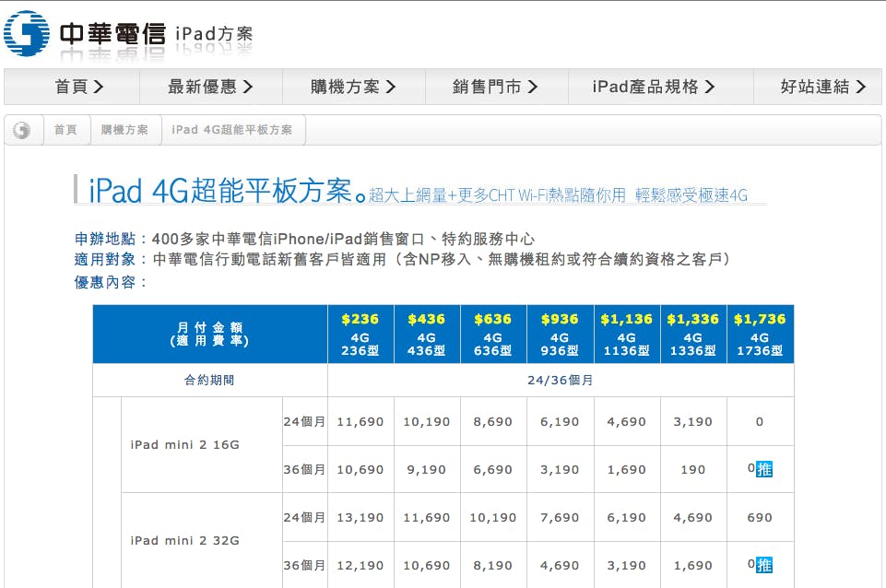Click the 13,190 price cell
Screen dimensions: 886x588
(x=360, y=518)
